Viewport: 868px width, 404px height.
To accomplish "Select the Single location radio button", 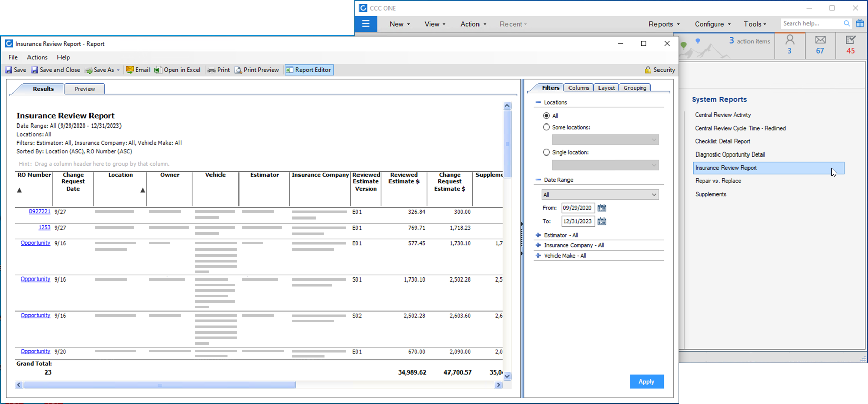I will pyautogui.click(x=546, y=152).
